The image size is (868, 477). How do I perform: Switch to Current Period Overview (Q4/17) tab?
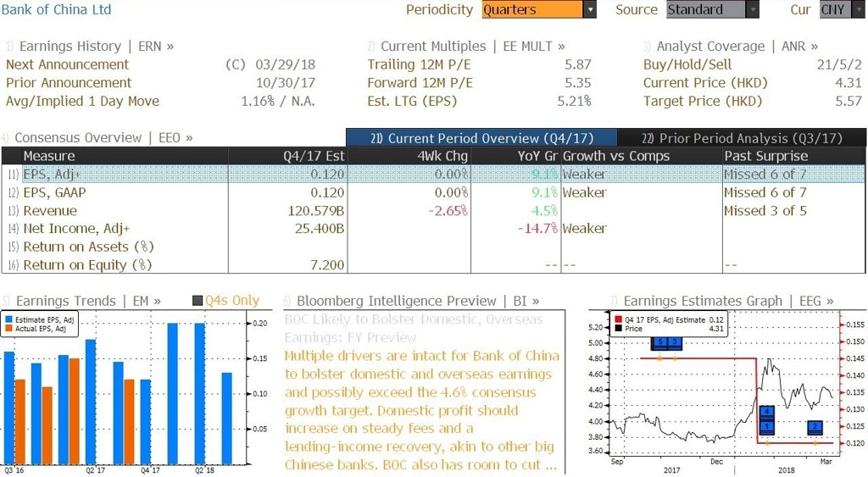point(481,138)
